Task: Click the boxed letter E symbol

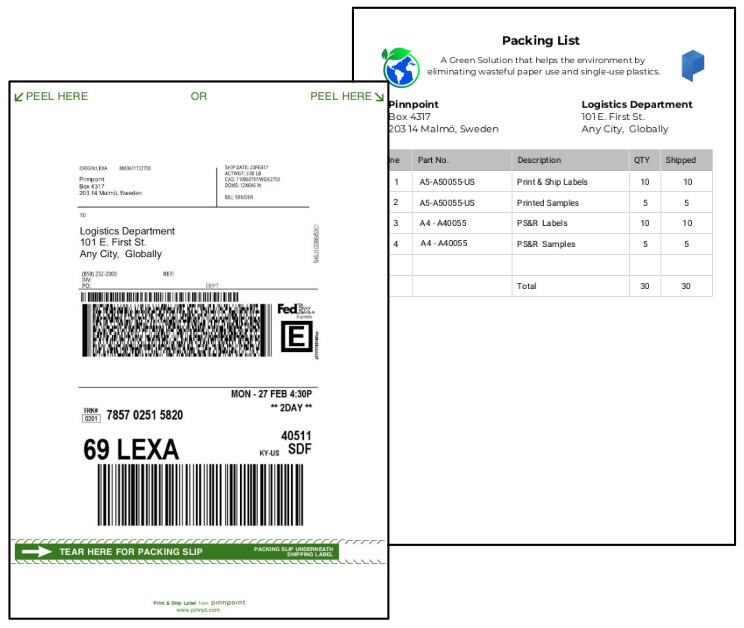Action: click(296, 338)
